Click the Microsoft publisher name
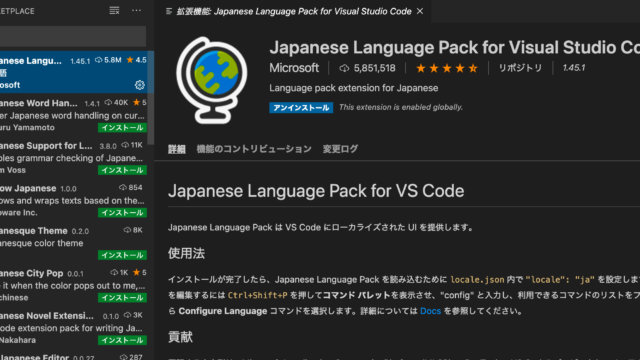The width and height of the screenshot is (640, 360). [294, 68]
